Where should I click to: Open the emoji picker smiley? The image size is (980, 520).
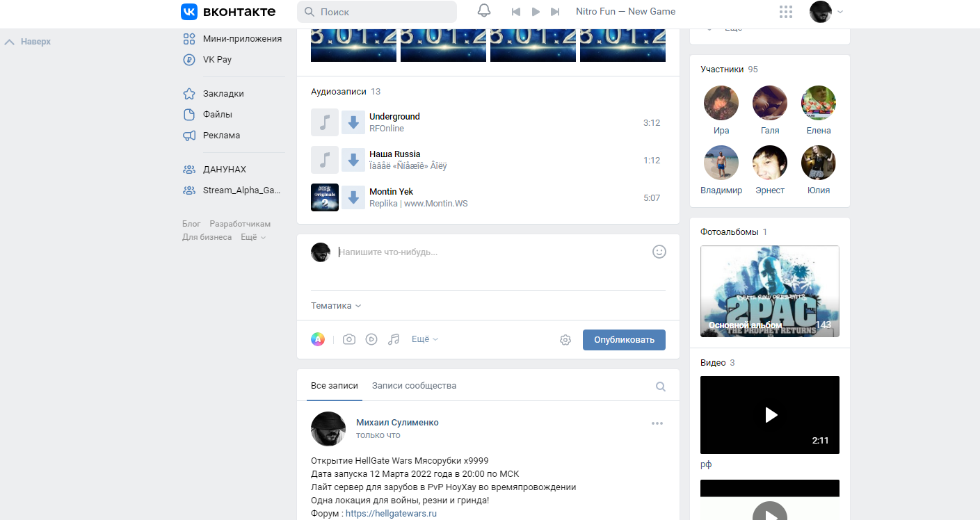pyautogui.click(x=659, y=252)
